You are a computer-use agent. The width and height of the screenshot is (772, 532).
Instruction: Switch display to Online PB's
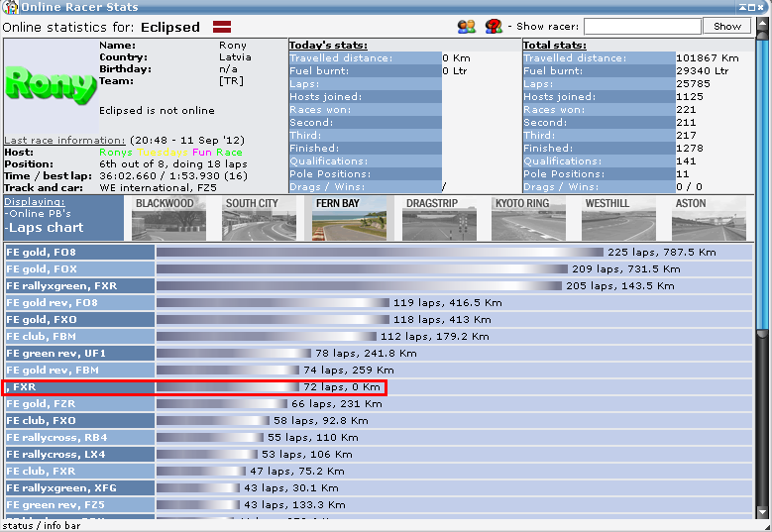[x=38, y=214]
